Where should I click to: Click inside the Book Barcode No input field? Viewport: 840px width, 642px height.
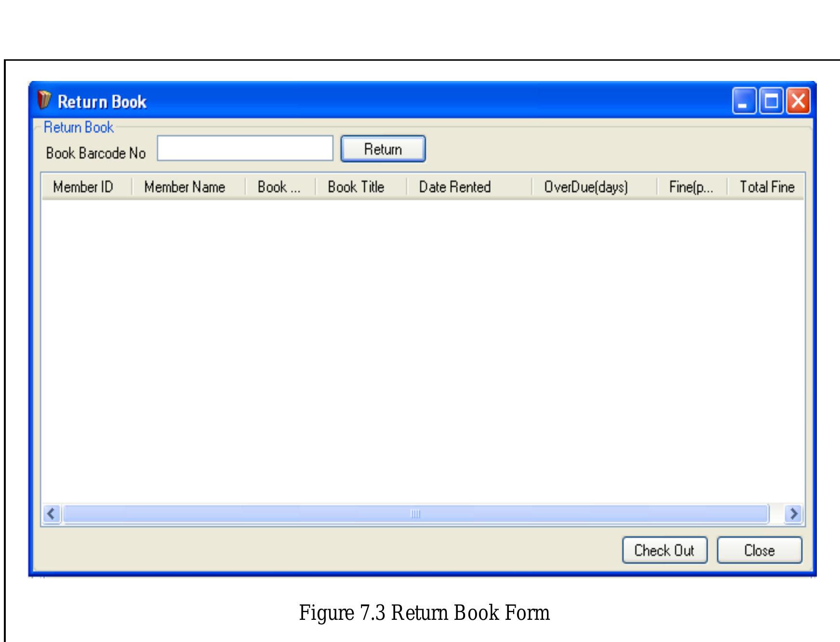tap(245, 147)
